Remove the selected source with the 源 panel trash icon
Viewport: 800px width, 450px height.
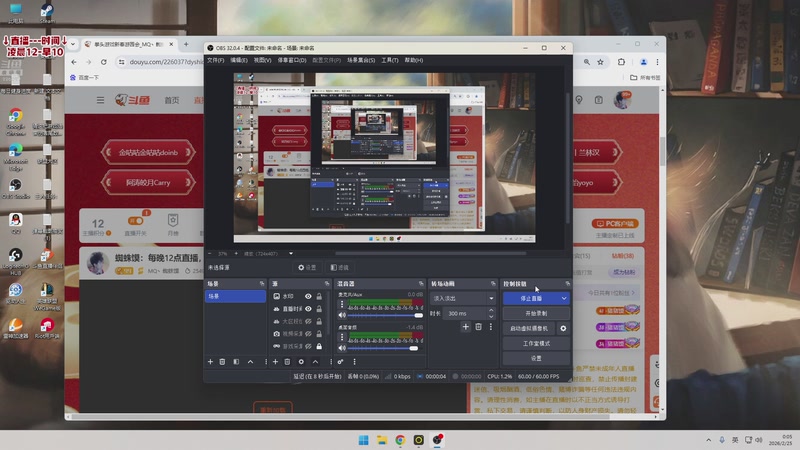coord(287,362)
